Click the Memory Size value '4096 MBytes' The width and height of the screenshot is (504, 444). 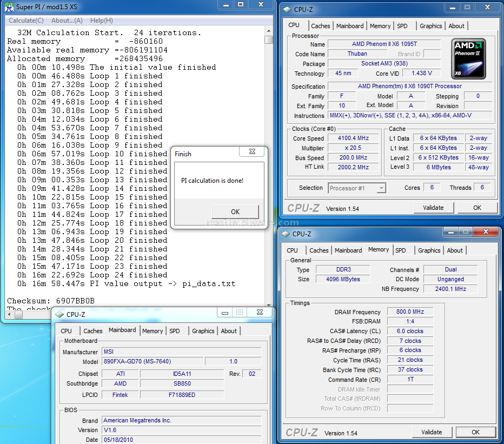[343, 279]
